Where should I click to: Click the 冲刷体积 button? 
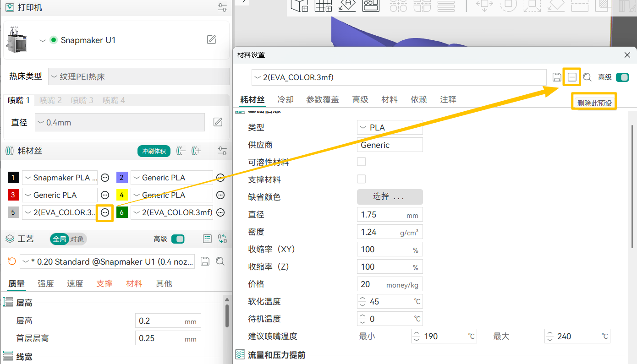pyautogui.click(x=154, y=151)
